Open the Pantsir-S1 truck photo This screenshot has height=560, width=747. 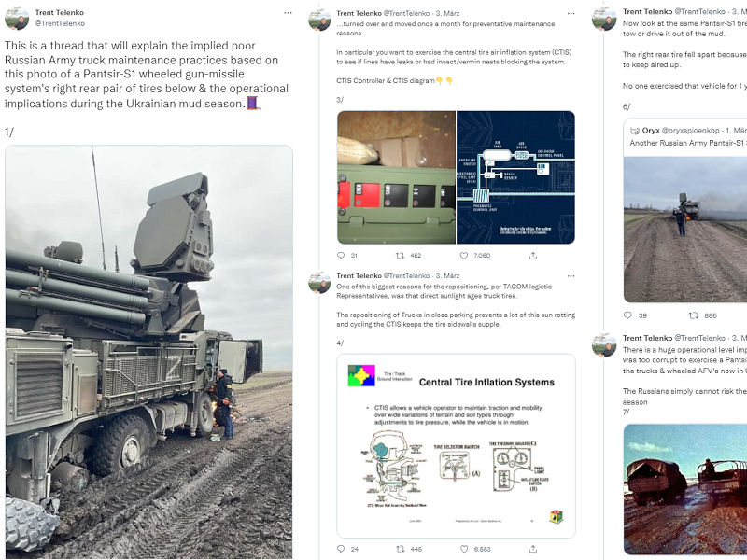coord(148,352)
